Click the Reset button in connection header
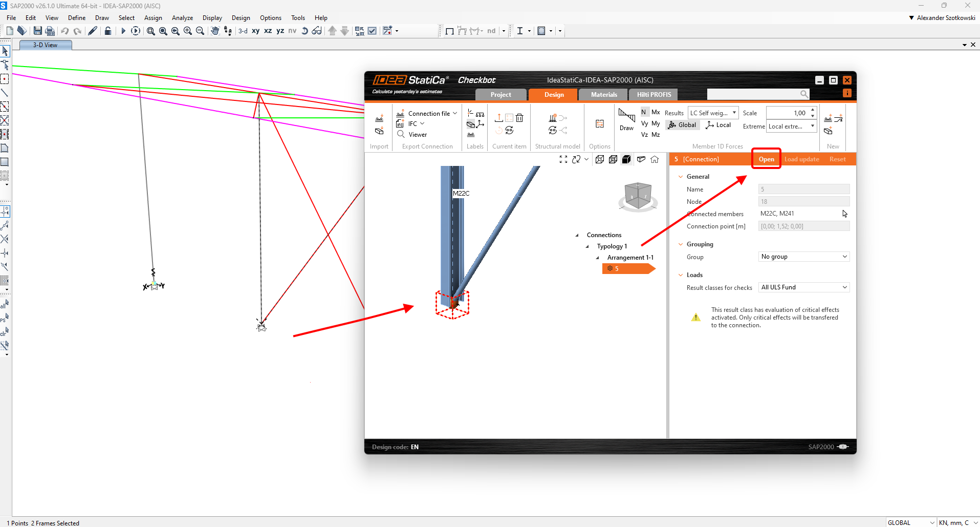Image resolution: width=980 pixels, height=527 pixels. click(838, 159)
